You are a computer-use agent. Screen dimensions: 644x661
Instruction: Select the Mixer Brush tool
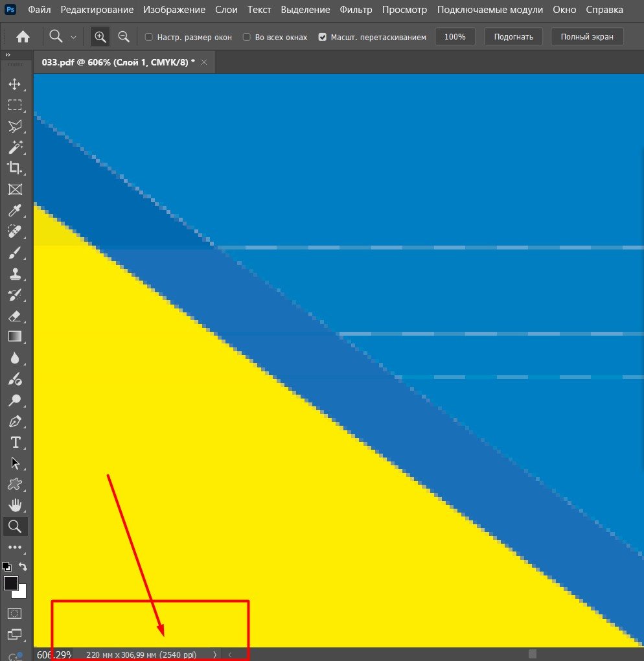coord(15,379)
